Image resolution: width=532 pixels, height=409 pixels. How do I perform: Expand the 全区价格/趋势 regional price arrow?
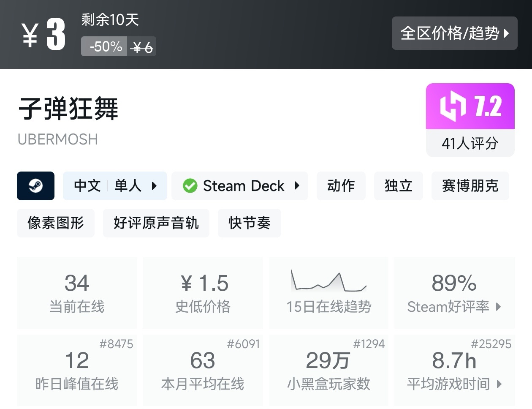tap(506, 33)
